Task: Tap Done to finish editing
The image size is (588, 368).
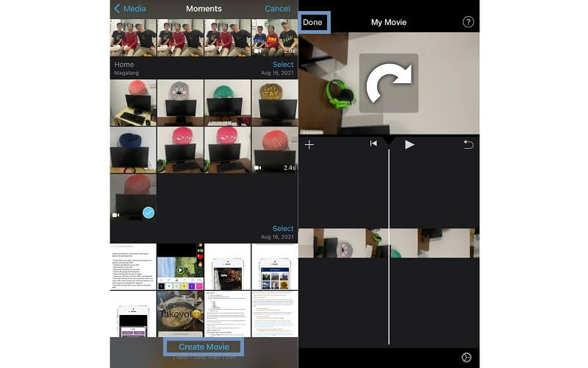Action: pyautogui.click(x=312, y=22)
